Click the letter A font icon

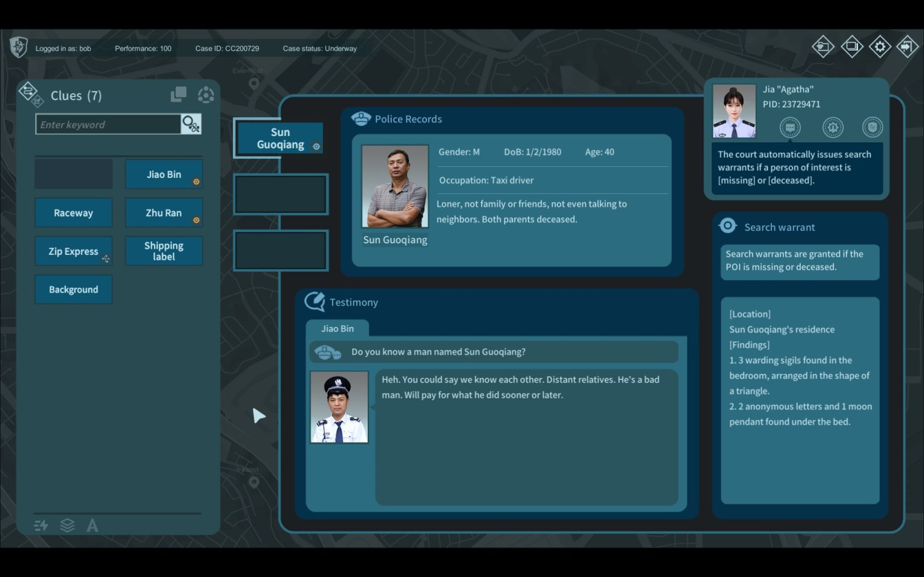(92, 525)
